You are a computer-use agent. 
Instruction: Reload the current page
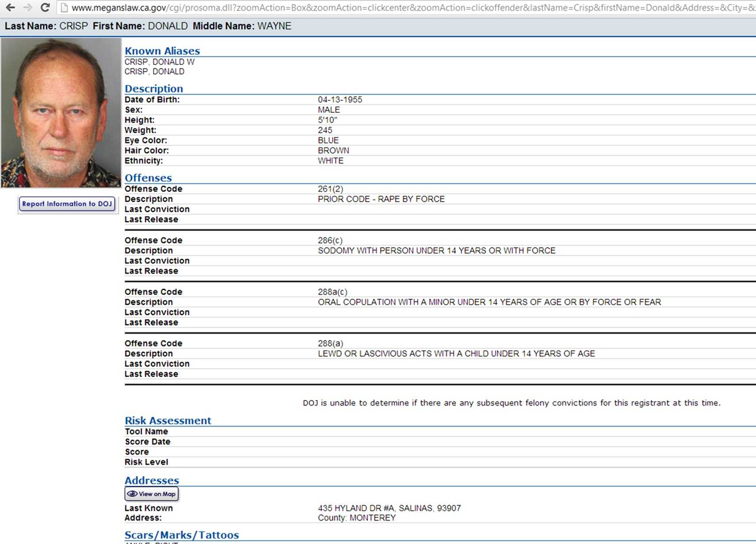[x=45, y=8]
